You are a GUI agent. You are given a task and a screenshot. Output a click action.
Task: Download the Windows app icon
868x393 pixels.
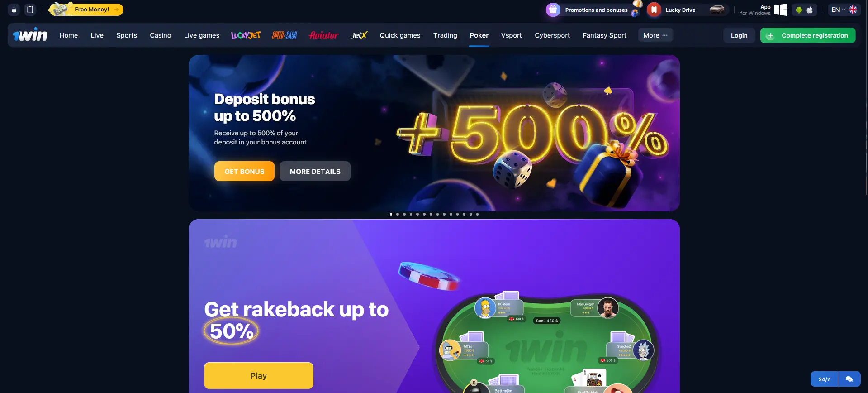pos(780,10)
